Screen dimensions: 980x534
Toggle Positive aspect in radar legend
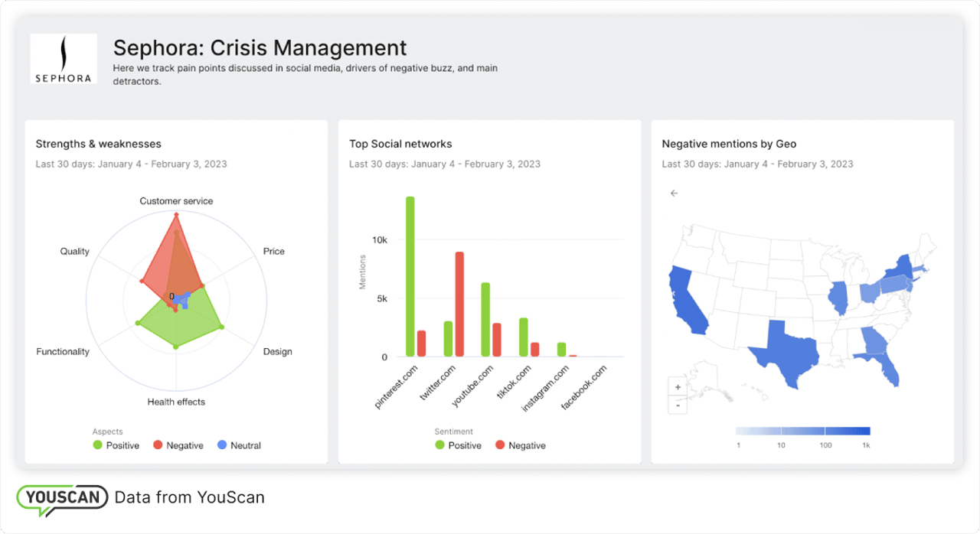[116, 445]
